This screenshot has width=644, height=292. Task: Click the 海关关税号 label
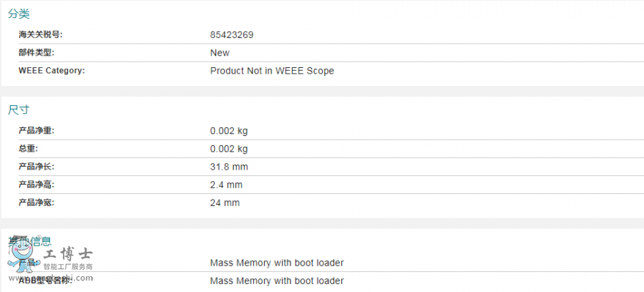(x=40, y=34)
